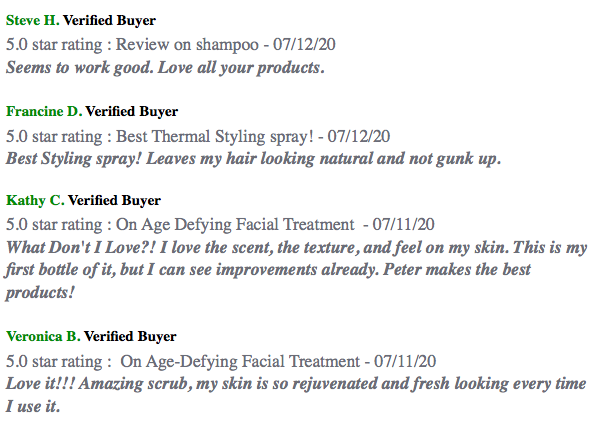
Task: Click the Kathy C. reviewer name
Action: pyautogui.click(x=35, y=200)
